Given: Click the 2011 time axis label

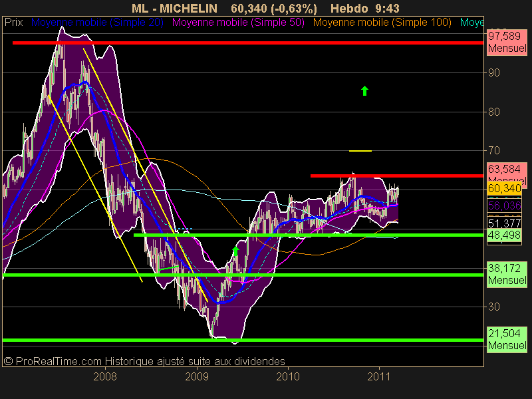Looking at the screenshot, I should click(379, 376).
